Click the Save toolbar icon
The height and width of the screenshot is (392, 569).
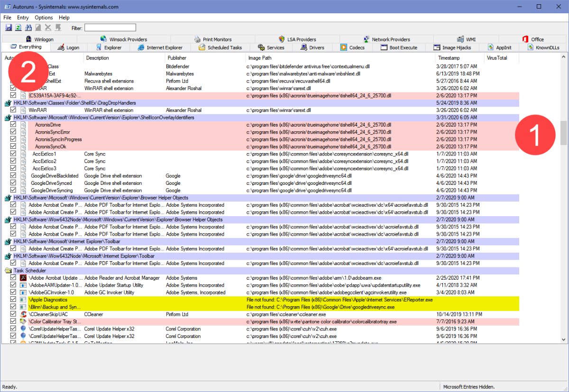(9, 28)
